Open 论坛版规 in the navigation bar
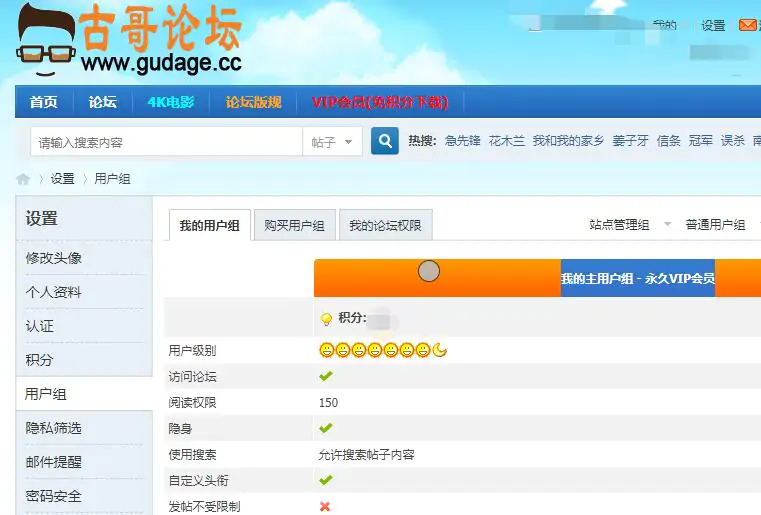761x515 pixels. pyautogui.click(x=253, y=102)
